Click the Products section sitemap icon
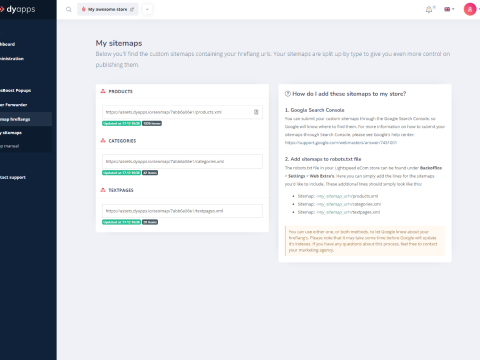This screenshot has width=480, height=360. click(x=103, y=91)
